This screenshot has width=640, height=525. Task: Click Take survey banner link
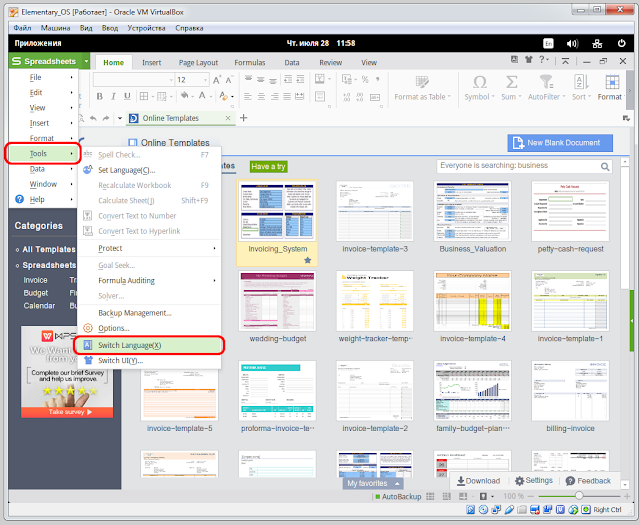tap(67, 412)
